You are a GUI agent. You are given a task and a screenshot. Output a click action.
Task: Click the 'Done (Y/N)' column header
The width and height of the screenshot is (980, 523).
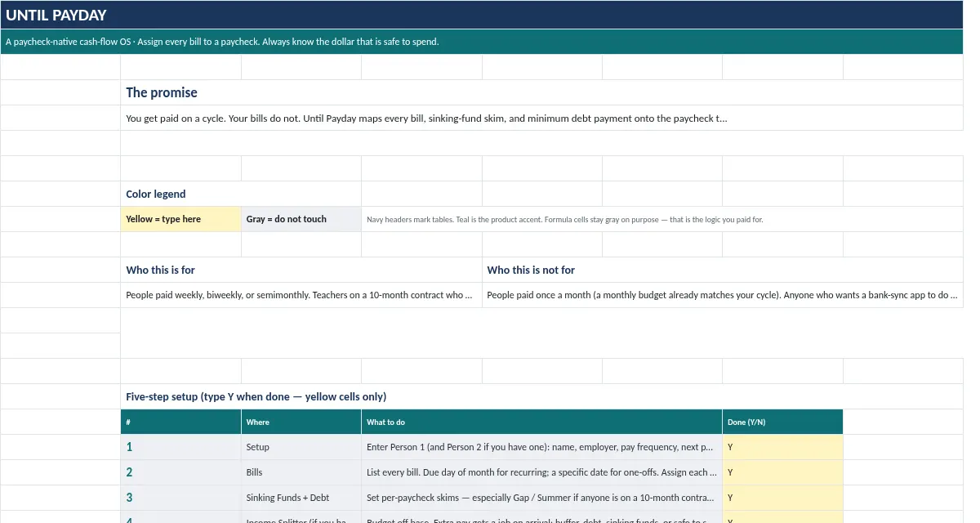click(x=782, y=422)
